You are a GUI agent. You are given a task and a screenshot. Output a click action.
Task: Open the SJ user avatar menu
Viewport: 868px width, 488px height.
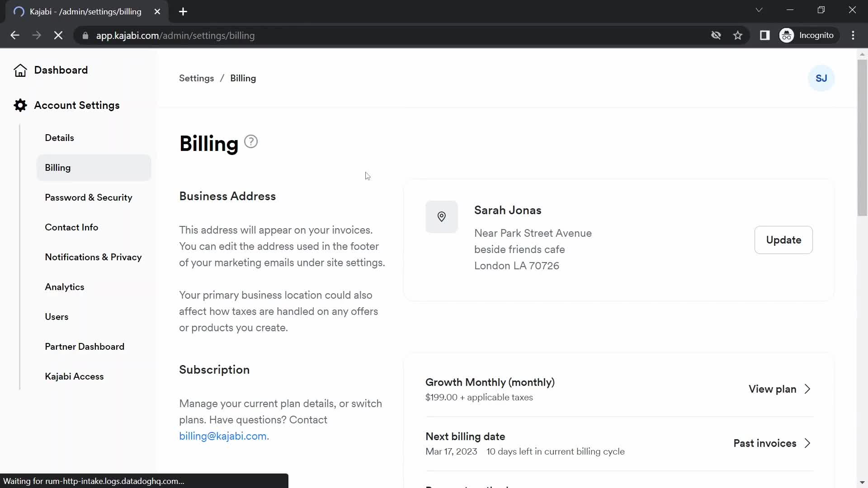(821, 78)
